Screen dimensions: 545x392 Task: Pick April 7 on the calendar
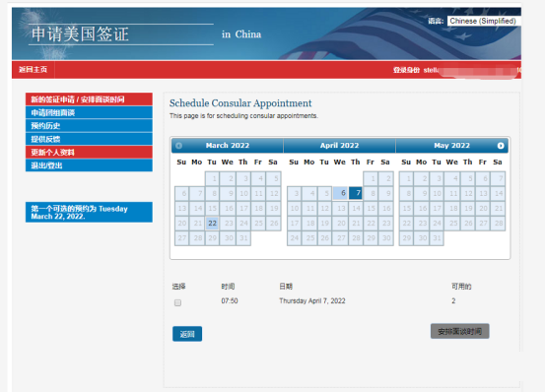(x=355, y=193)
